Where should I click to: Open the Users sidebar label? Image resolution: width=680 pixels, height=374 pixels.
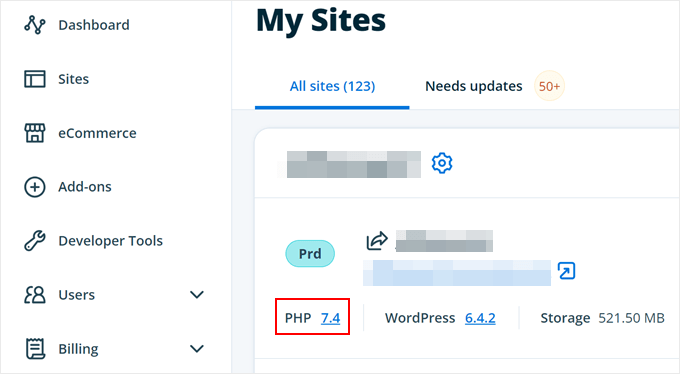(76, 295)
